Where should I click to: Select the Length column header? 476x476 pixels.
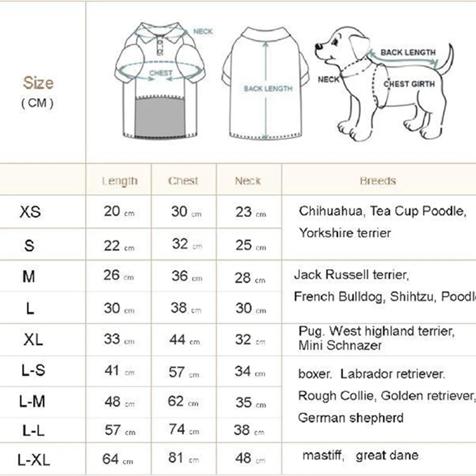[119, 181]
